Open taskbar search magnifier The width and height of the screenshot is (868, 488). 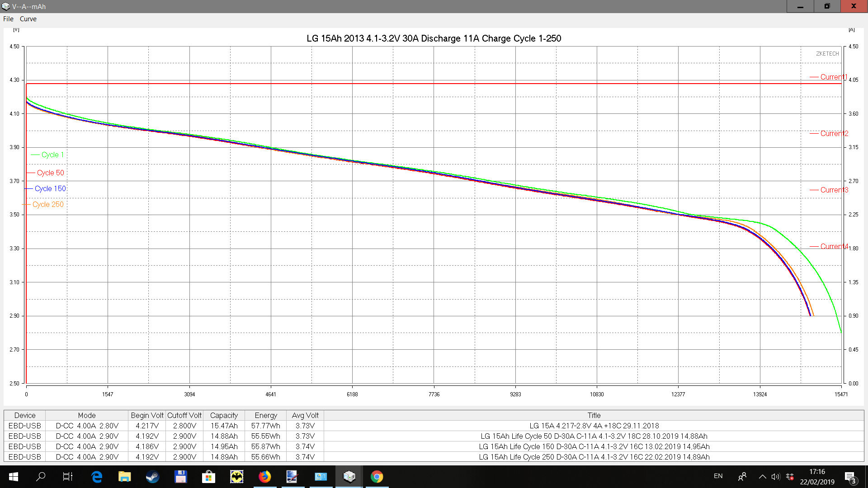(x=41, y=477)
